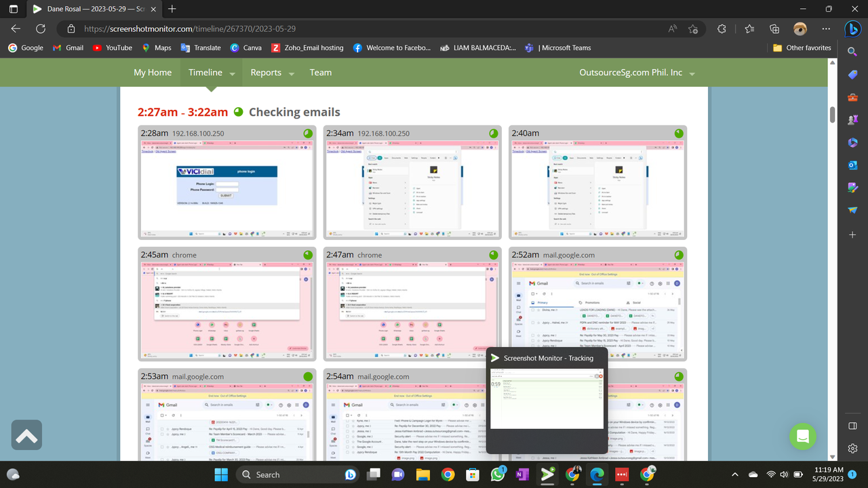Open Gmail bookmark

pyautogui.click(x=68, y=48)
